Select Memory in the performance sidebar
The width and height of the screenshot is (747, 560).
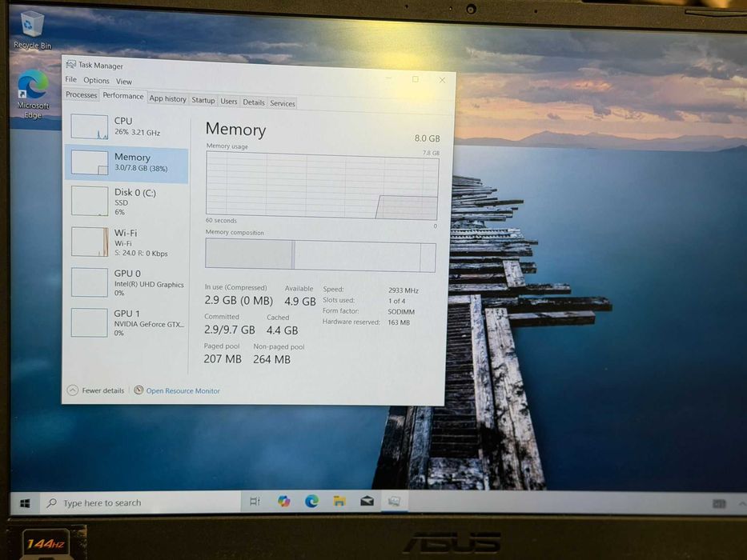pyautogui.click(x=127, y=163)
